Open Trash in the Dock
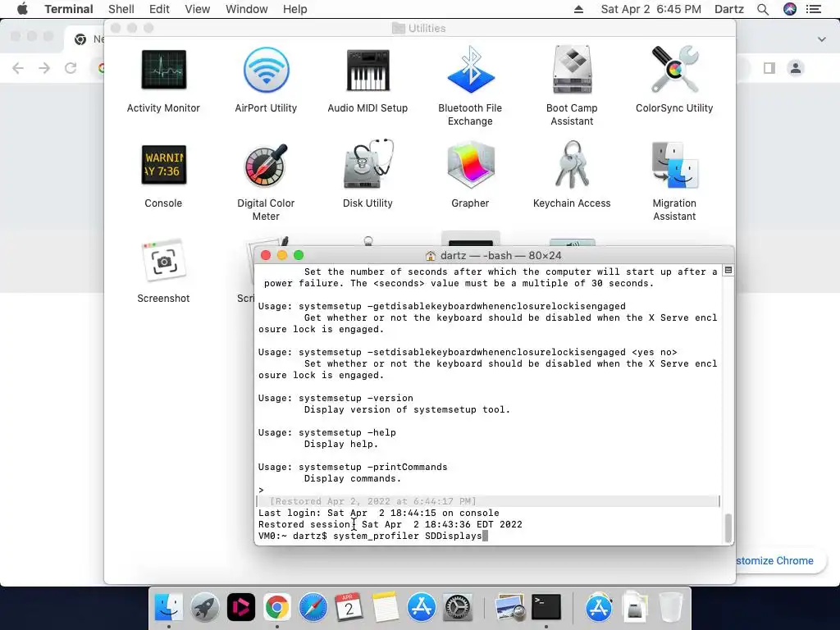 670,607
